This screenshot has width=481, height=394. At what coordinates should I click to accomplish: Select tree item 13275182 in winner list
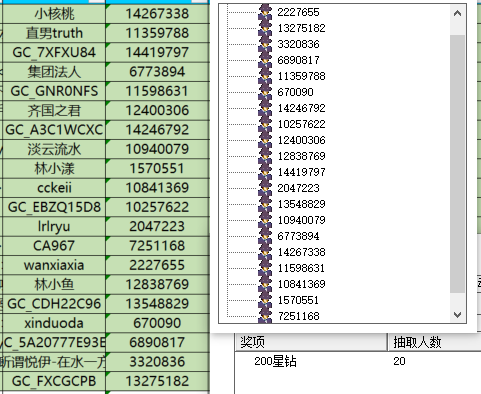pyautogui.click(x=301, y=28)
